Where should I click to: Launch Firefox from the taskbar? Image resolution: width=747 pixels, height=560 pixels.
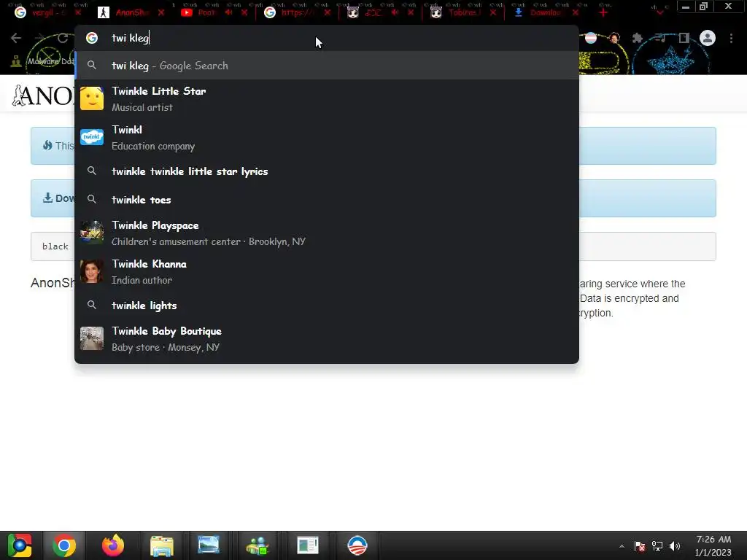coord(113,545)
